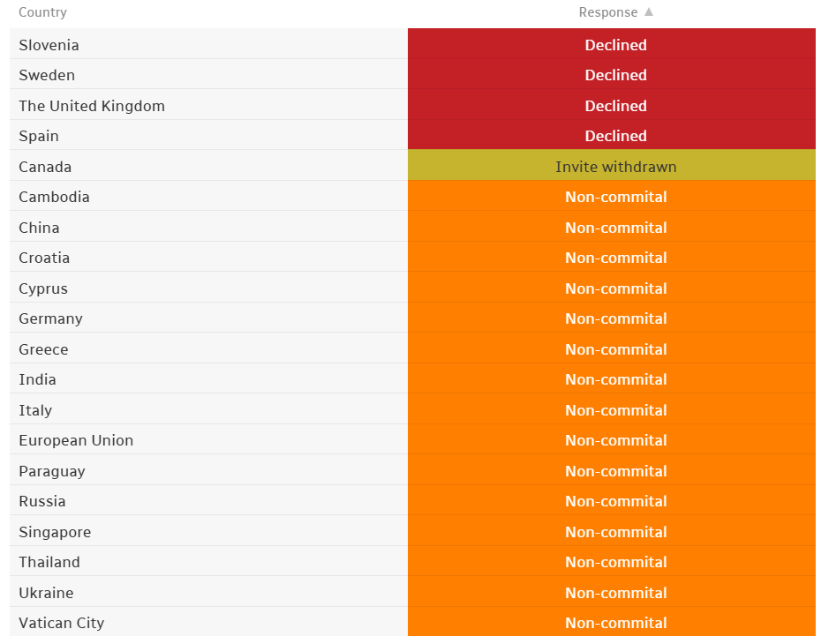Click the Paraguay country label
This screenshot has height=644, width=836.
click(x=52, y=471)
